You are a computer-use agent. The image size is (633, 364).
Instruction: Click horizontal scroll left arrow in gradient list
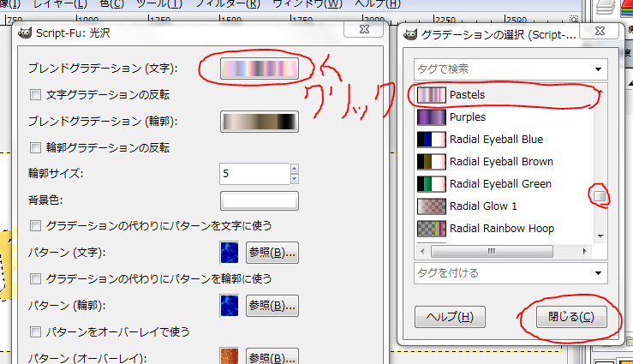tap(422, 252)
